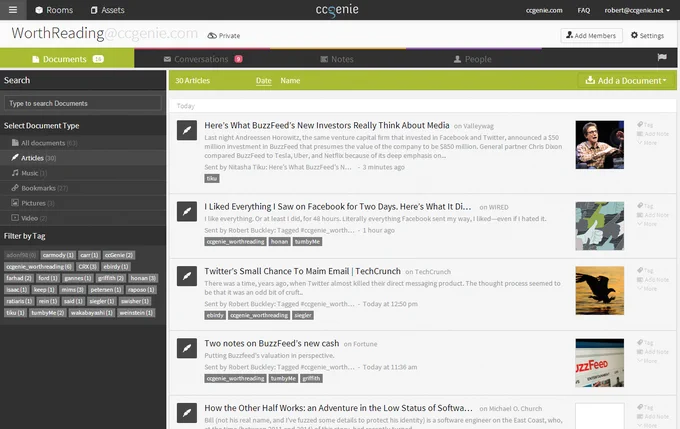Open Two notes on BuzzFeed's new cash

[x=271, y=344]
